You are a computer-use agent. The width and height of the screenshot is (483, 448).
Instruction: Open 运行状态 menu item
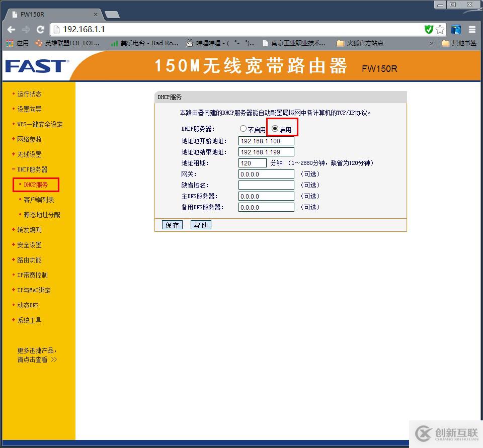[29, 94]
